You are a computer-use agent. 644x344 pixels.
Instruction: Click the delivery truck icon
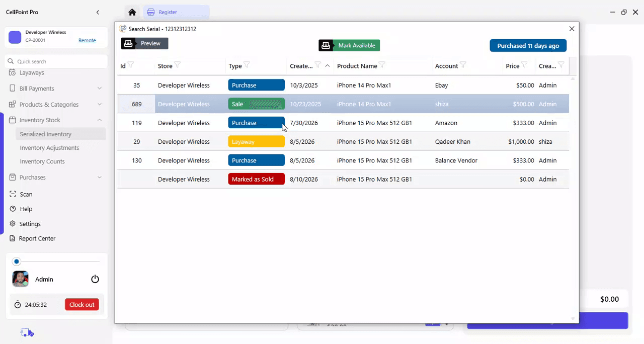coord(27,332)
